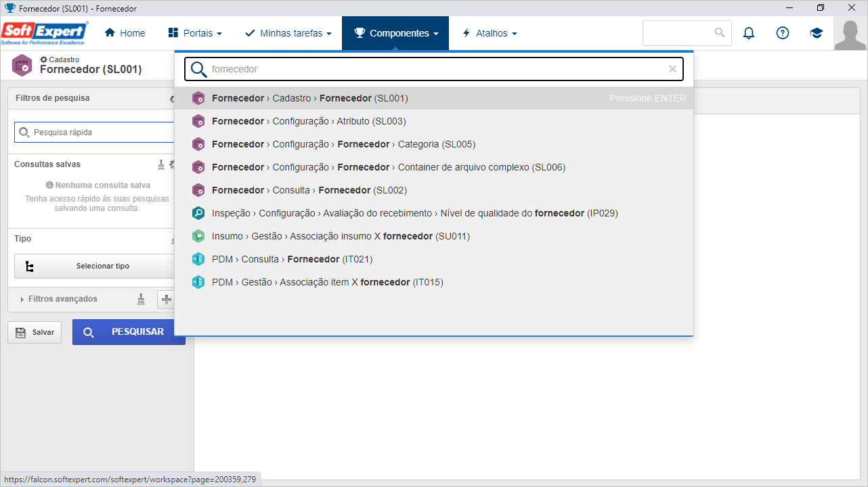Click the Pesquisa rápida input field
The width and height of the screenshot is (868, 487).
click(95, 132)
